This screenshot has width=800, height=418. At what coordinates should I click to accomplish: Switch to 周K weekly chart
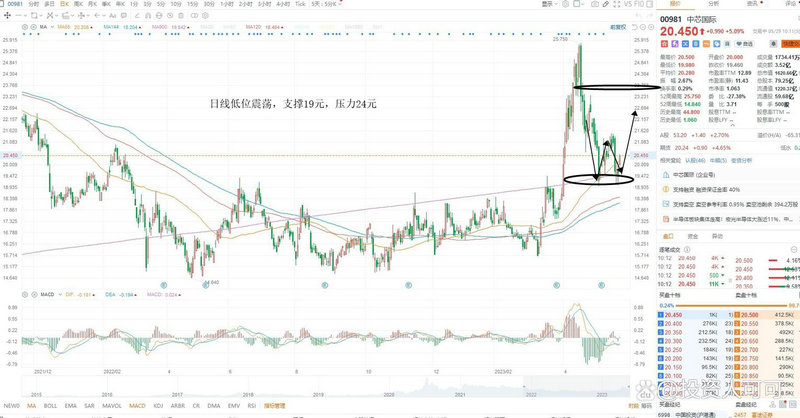point(78,4)
